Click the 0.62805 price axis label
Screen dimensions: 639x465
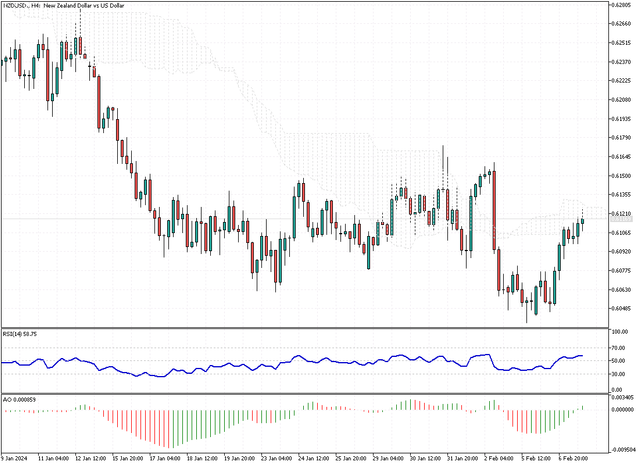(x=621, y=5)
